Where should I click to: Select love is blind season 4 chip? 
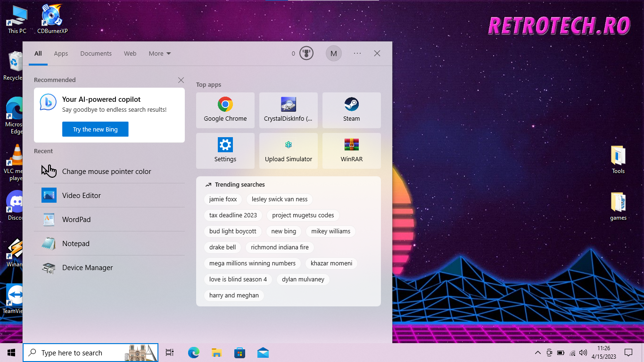pos(238,280)
